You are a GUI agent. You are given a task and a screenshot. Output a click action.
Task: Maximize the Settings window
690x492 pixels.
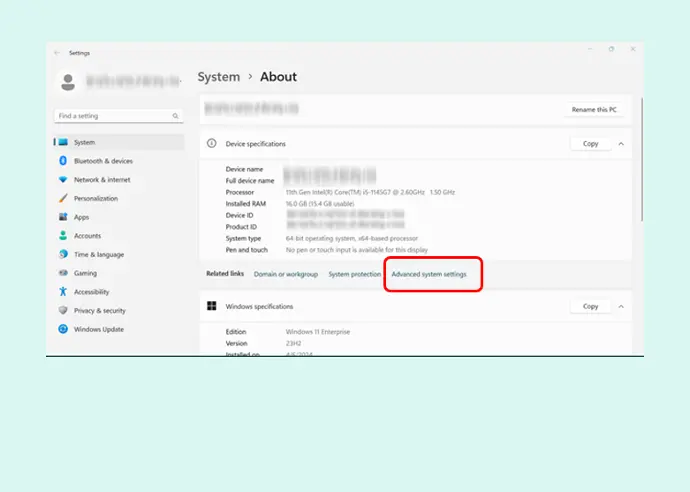[x=611, y=49]
